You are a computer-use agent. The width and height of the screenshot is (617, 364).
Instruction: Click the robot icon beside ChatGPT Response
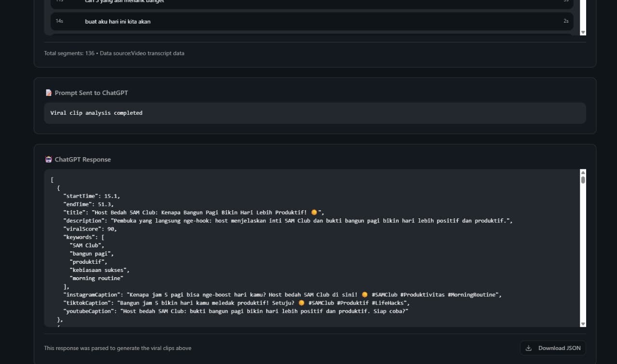(48, 160)
